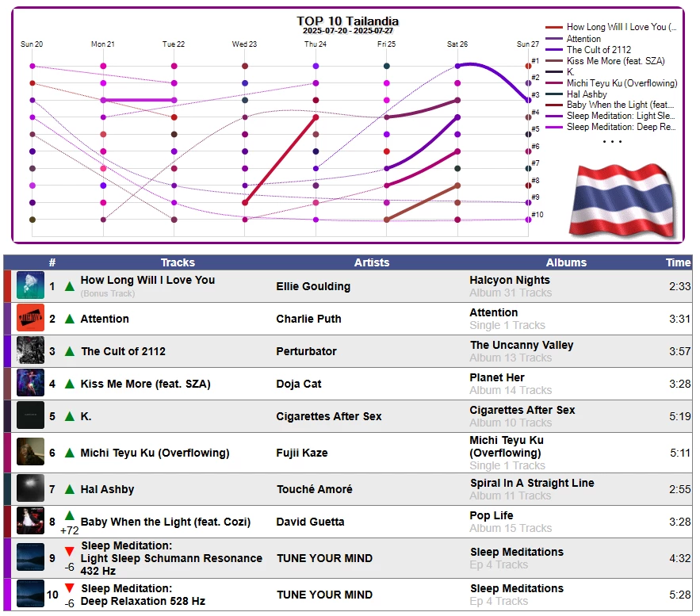Click the green up arrow beside Michi Teyu Ku
Screen dimensions: 700x616
(x=69, y=453)
